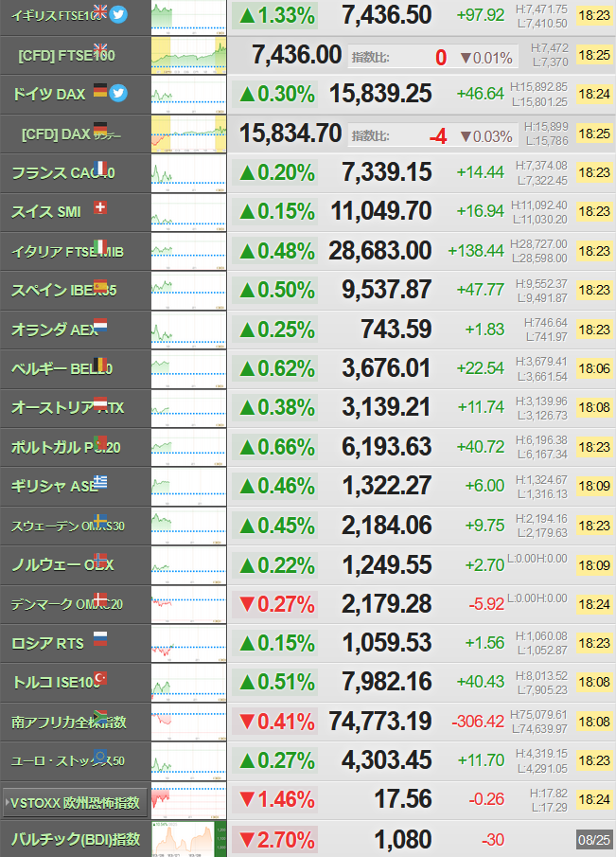Click German flag icon on [CFD] DAX
The width and height of the screenshot is (616, 857).
100,129
